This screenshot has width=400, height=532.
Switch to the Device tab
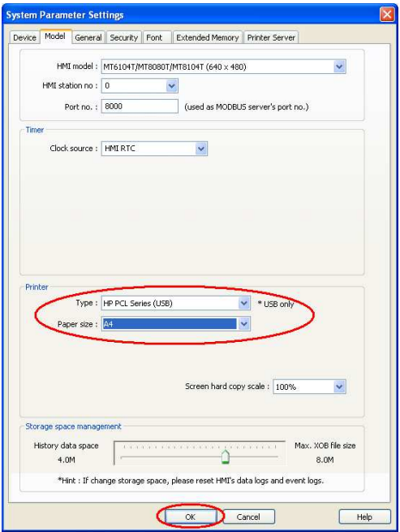24,37
